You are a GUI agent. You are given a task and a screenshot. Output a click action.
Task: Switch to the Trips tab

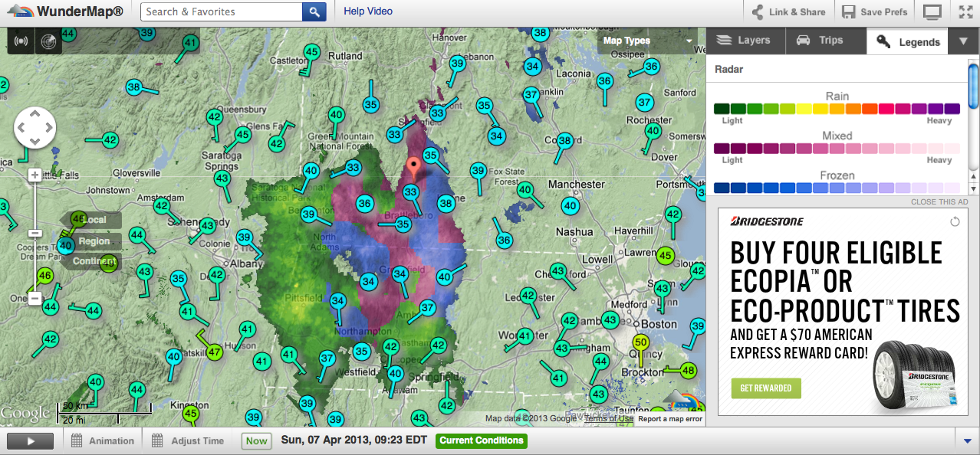coord(821,41)
